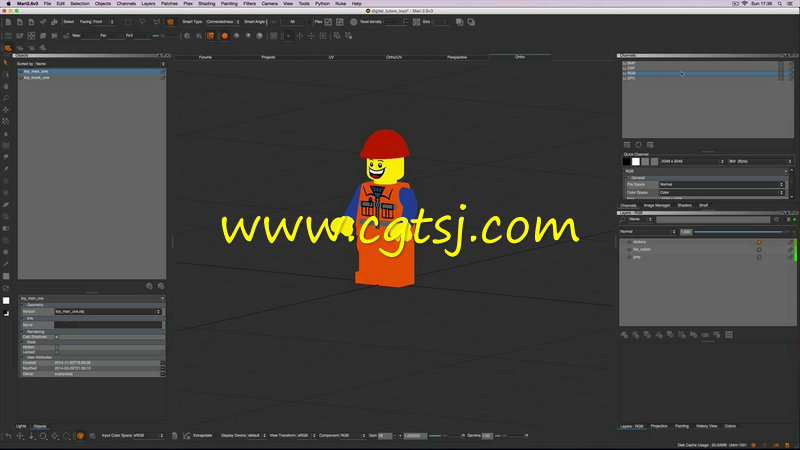Click the four-square view layout icon

(31, 36)
